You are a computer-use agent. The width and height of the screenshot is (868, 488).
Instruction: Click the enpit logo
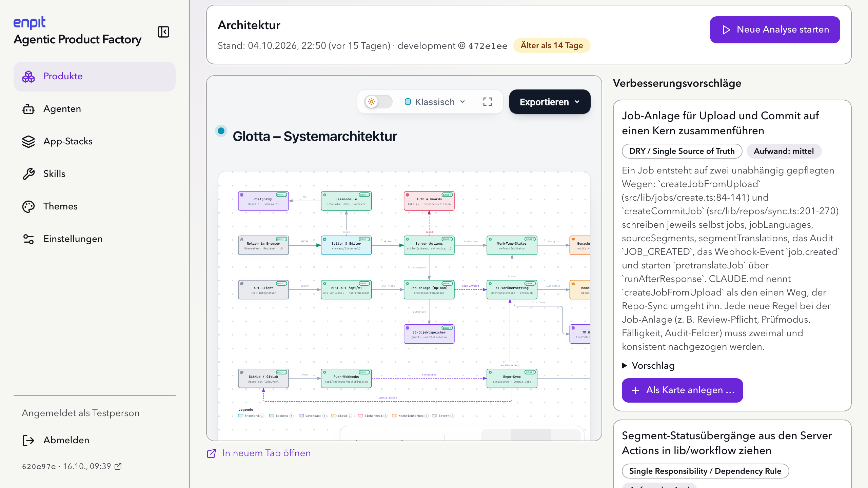coord(29,23)
